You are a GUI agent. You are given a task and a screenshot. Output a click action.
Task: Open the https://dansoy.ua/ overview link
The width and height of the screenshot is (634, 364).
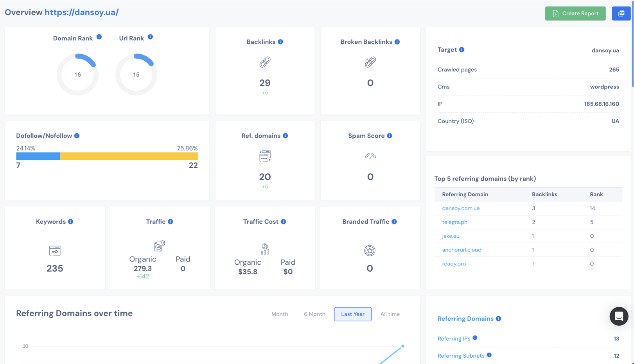click(x=81, y=12)
